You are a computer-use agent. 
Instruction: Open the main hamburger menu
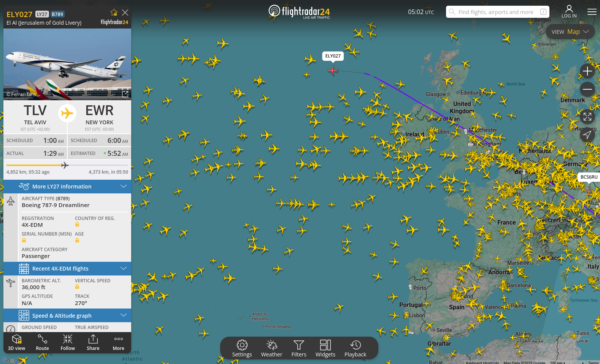[x=592, y=12]
